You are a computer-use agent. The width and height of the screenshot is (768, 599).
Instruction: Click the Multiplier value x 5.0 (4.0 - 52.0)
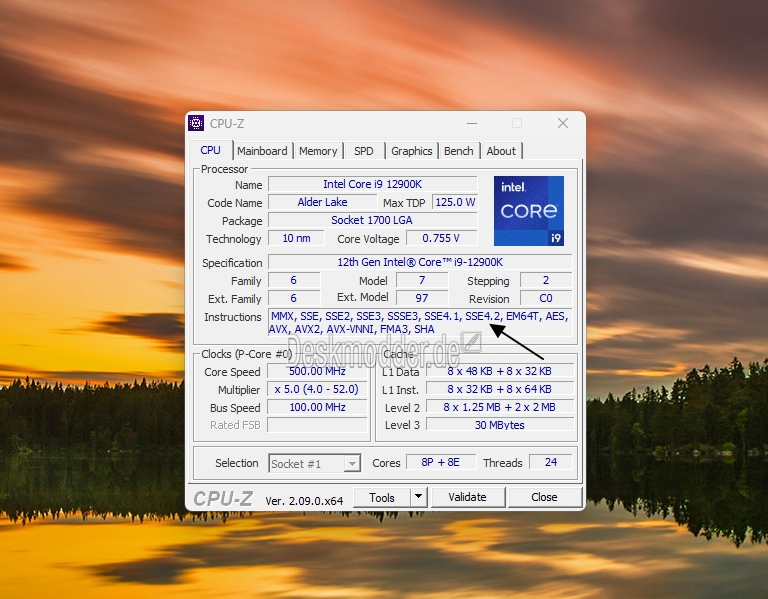[x=317, y=389]
